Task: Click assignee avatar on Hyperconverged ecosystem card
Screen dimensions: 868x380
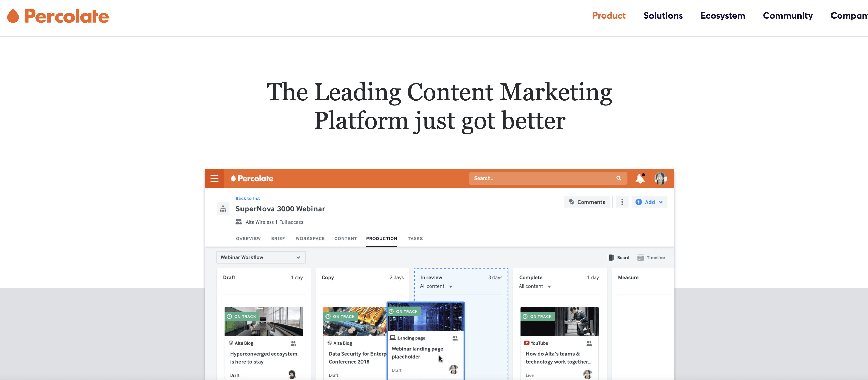Action: 292,374
